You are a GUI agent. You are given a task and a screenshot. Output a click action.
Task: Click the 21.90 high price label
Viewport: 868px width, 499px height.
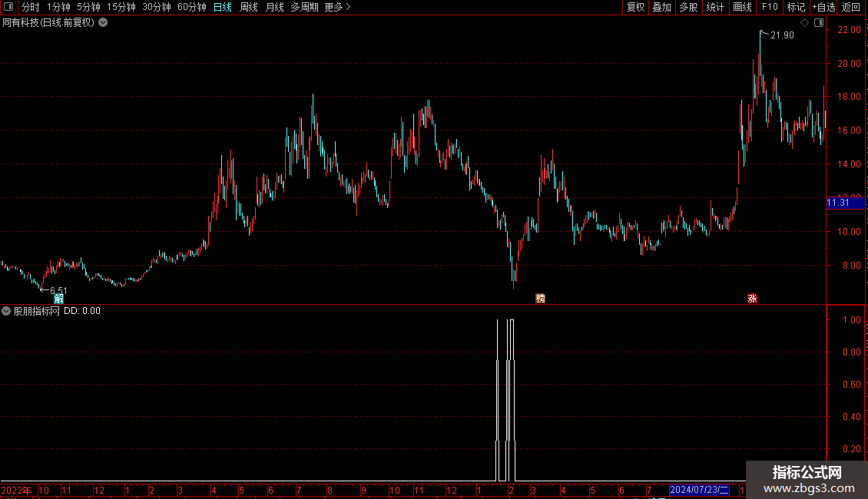782,35
